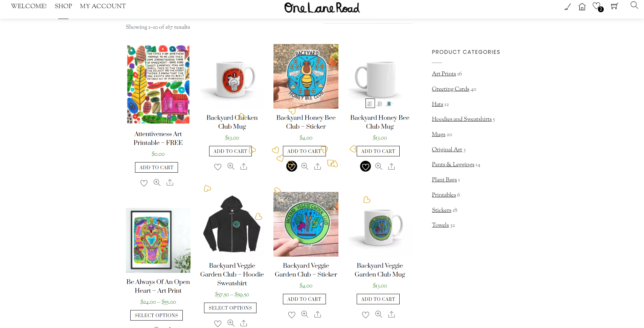Open the wishlist showing 2 items
This screenshot has height=328, width=644.
coord(596,6)
